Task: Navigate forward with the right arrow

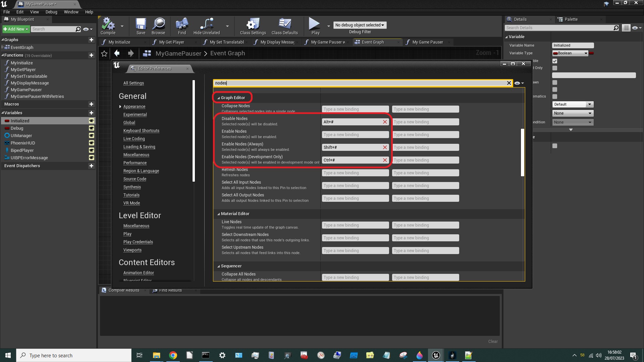Action: coord(131,53)
